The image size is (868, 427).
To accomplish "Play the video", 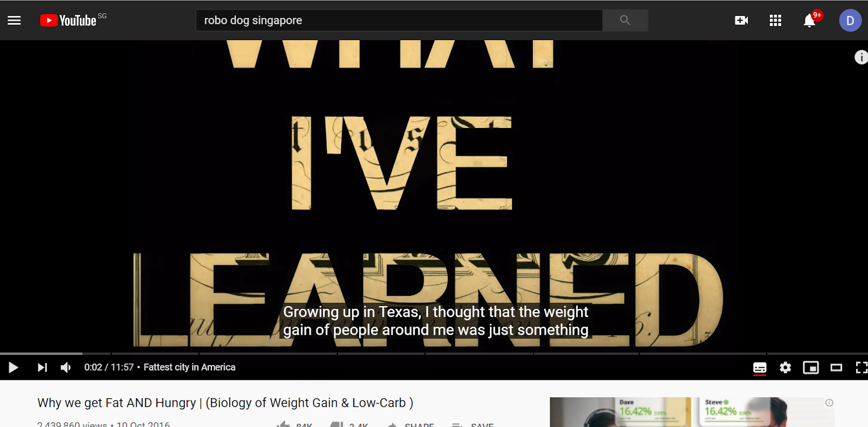I will click(x=14, y=368).
